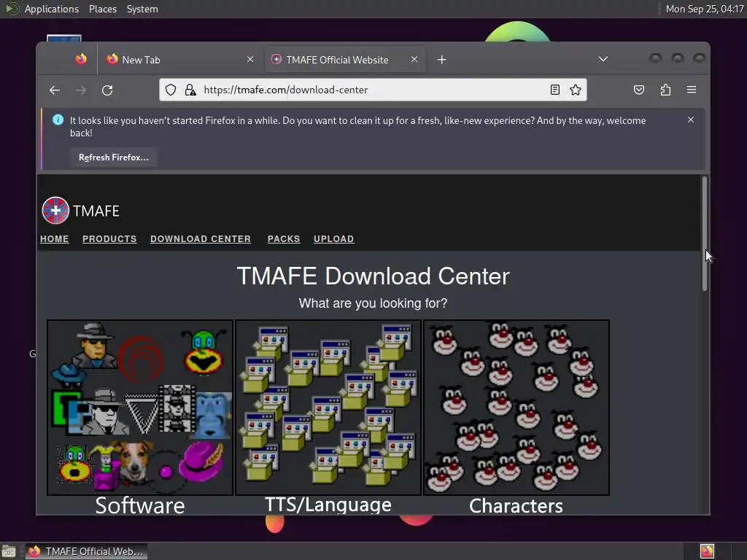Click the TMAFE site title text

(x=96, y=211)
